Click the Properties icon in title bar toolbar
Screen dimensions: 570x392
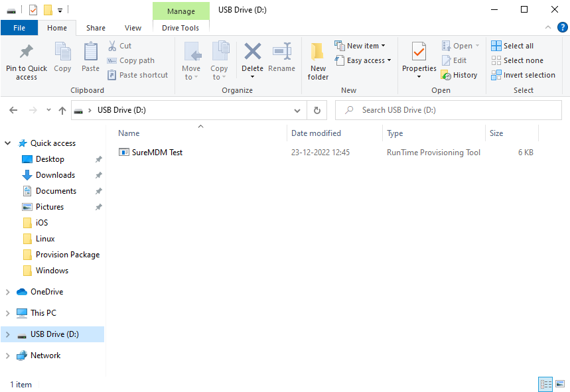33,10
